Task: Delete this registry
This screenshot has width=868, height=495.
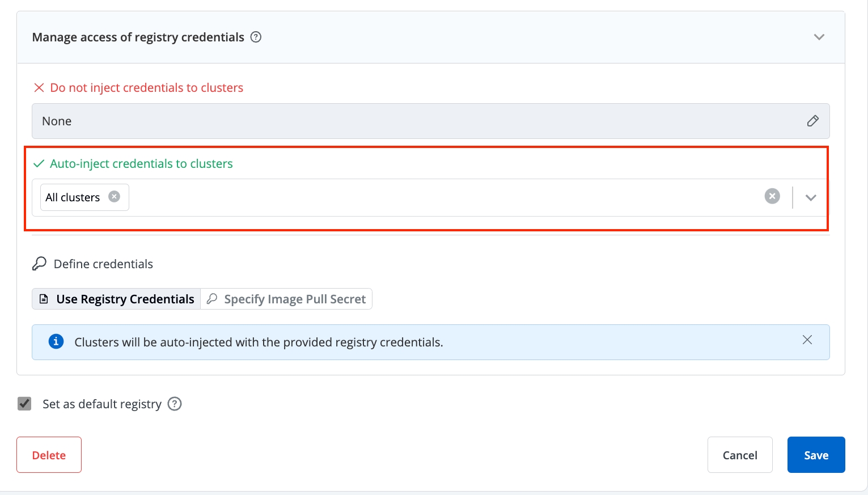Action: tap(49, 455)
